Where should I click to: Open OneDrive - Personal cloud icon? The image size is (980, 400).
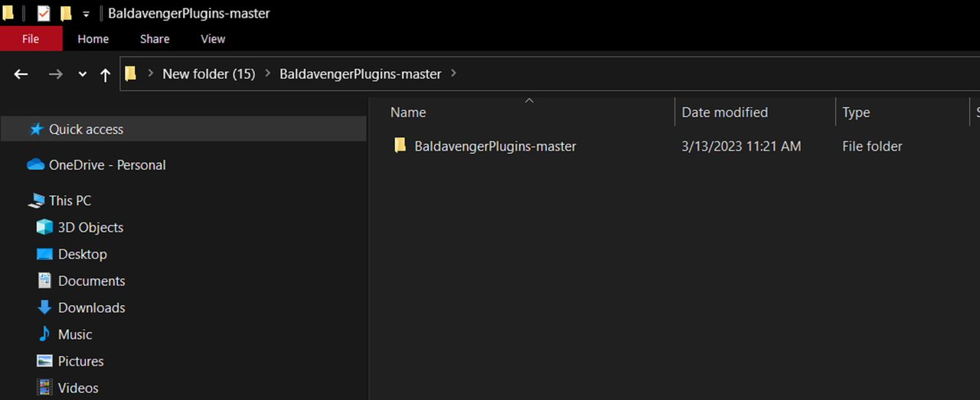35,164
